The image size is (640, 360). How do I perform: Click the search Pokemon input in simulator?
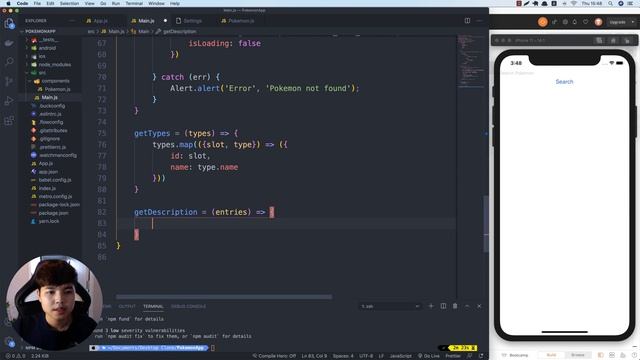pos(564,73)
